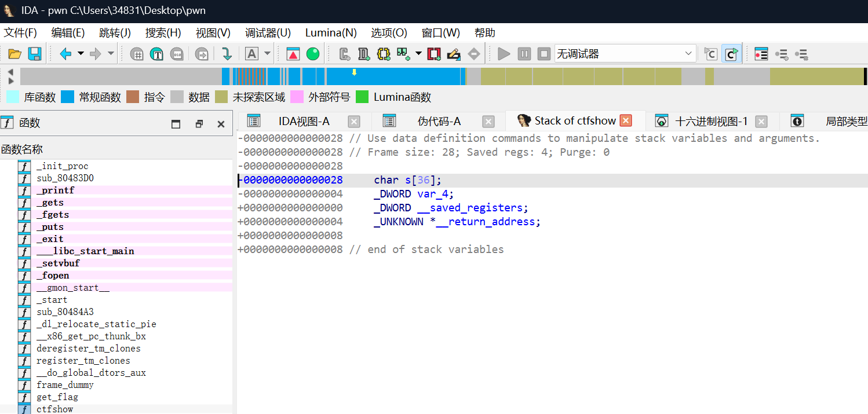Select get_flag in the function list
868x414 pixels.
[57, 397]
